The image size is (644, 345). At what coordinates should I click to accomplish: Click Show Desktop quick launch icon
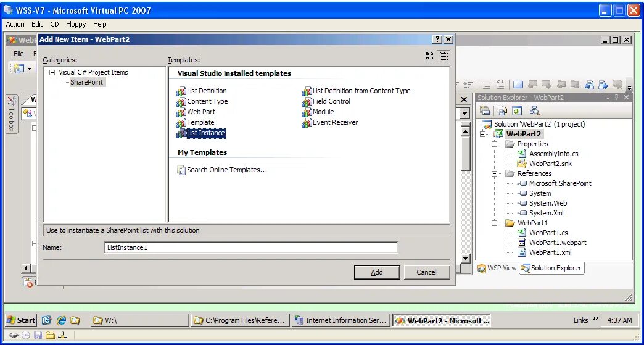click(46, 320)
